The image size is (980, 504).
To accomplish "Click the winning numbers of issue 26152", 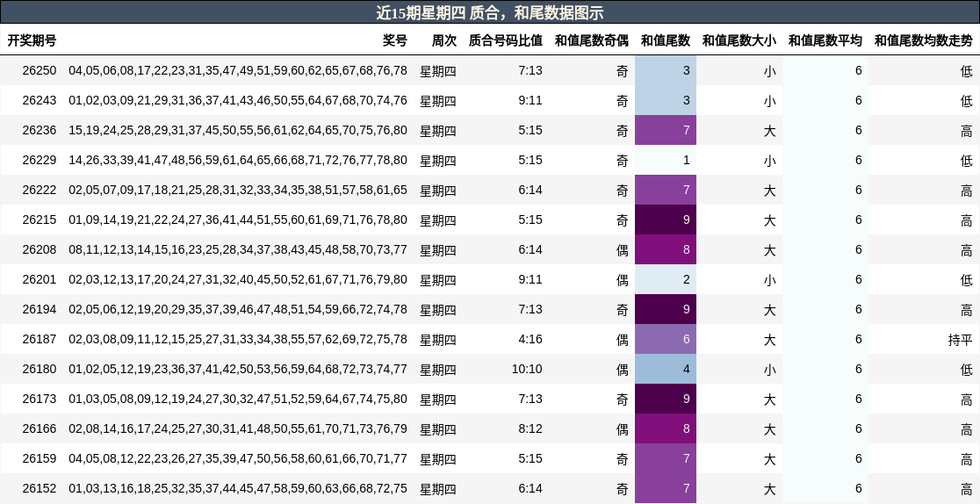I will click(237, 488).
